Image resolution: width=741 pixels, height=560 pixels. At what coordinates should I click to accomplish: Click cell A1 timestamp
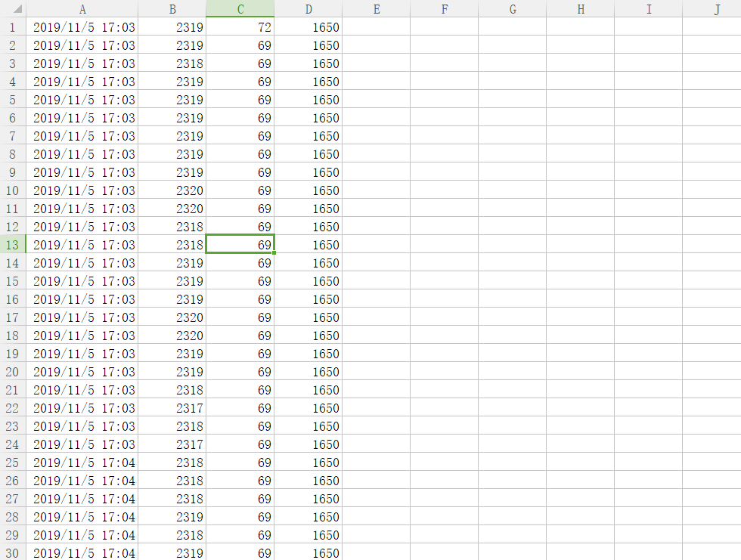(x=82, y=27)
